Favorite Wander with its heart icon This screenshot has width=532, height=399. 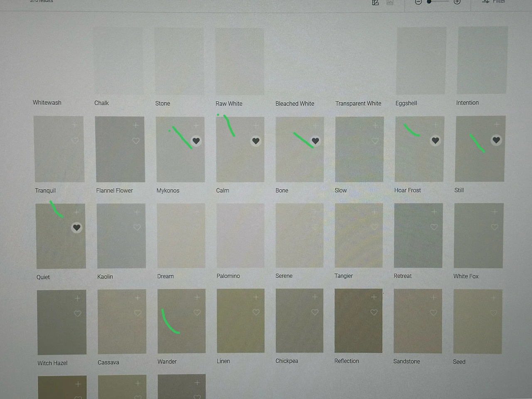pos(197,313)
